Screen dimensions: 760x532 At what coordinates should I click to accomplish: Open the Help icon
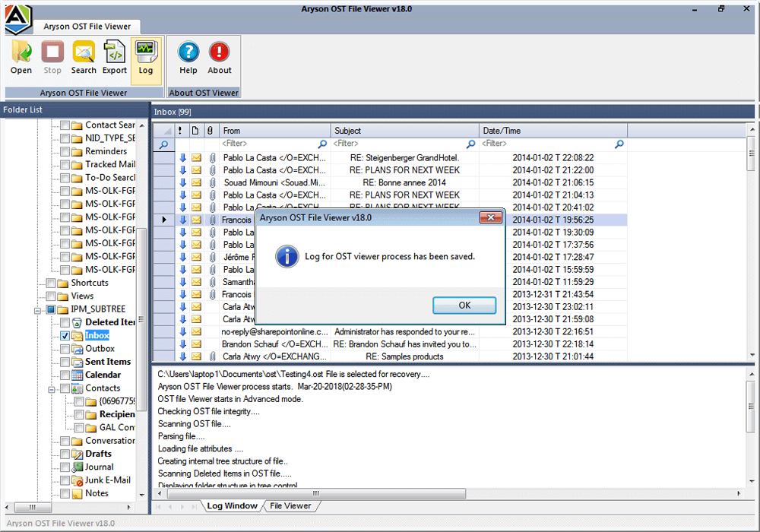click(188, 52)
